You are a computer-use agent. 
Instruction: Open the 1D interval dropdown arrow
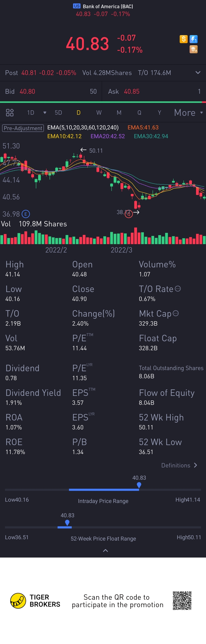pyautogui.click(x=45, y=113)
